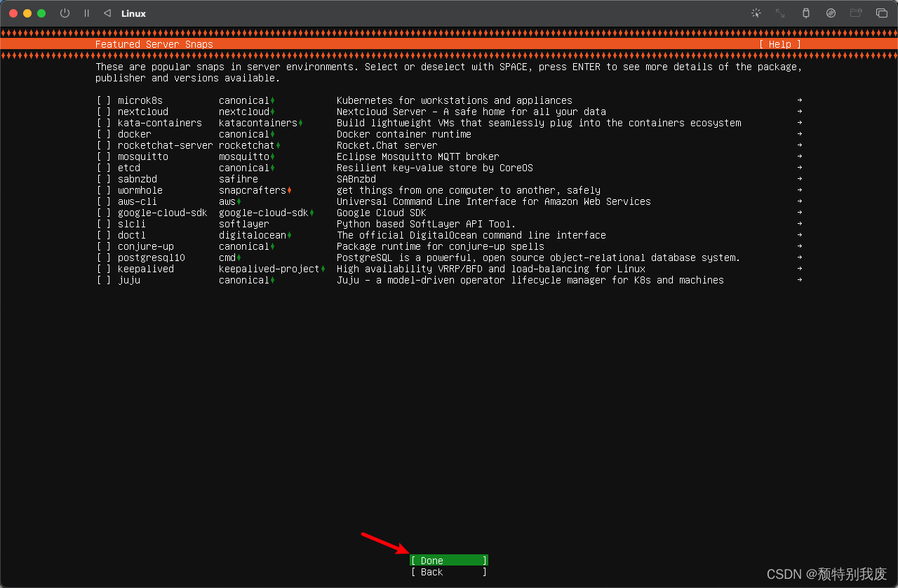This screenshot has height=588, width=898.
Task: Click verified star beside katacontainers publisher
Action: [x=300, y=123]
